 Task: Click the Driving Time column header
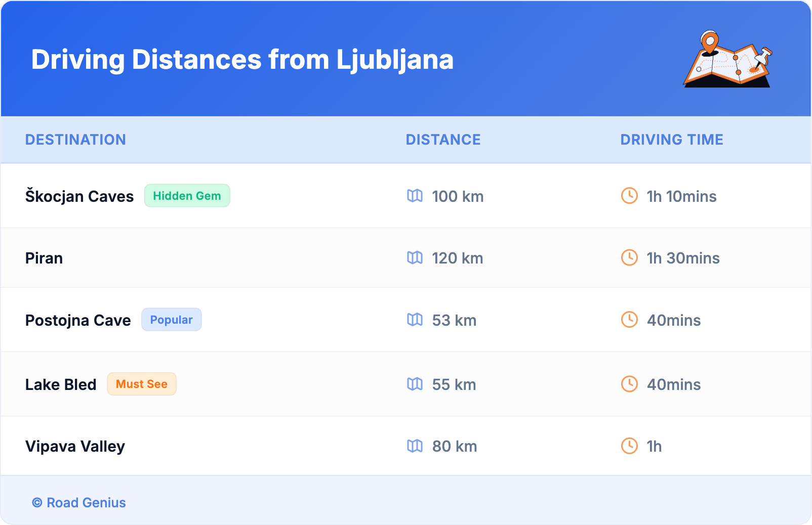pyautogui.click(x=671, y=140)
